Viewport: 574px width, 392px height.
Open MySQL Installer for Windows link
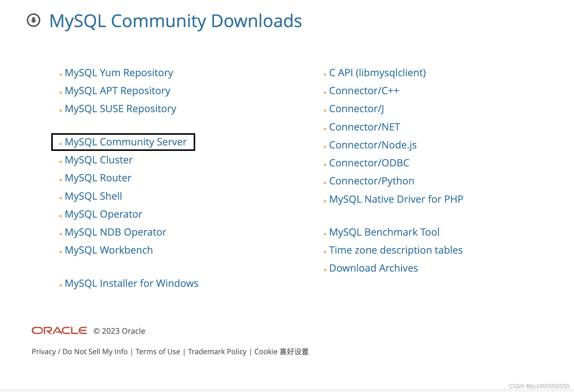pyautogui.click(x=131, y=283)
